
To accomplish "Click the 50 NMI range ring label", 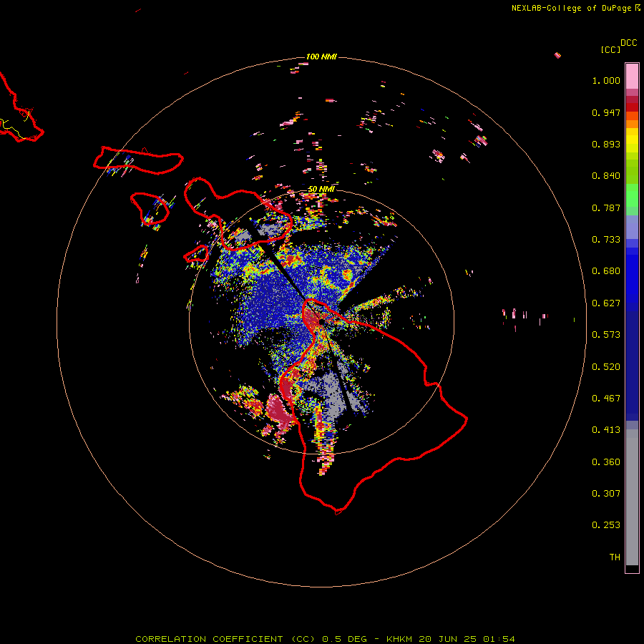I will [321, 189].
